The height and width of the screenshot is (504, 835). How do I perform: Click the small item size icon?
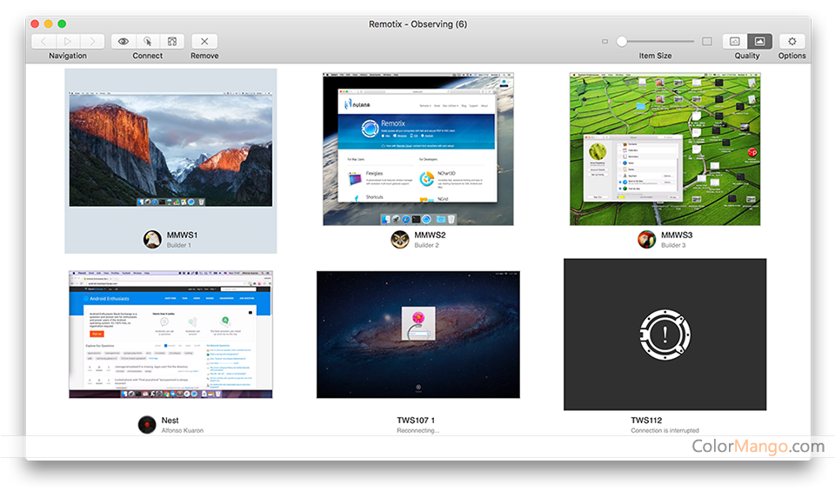(605, 42)
